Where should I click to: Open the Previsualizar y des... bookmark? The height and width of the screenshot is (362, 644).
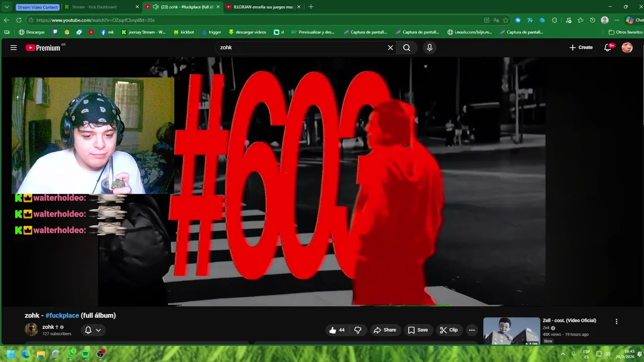pos(312,32)
